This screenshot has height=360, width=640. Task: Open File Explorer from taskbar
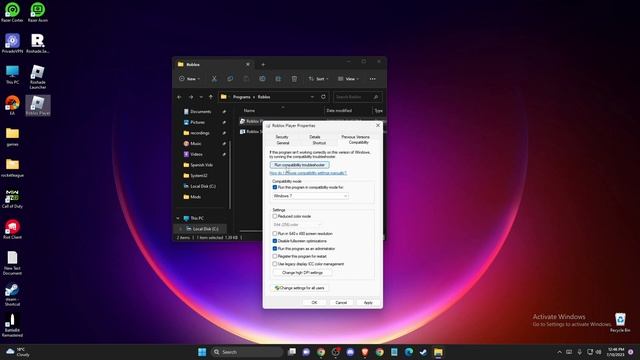tap(438, 352)
